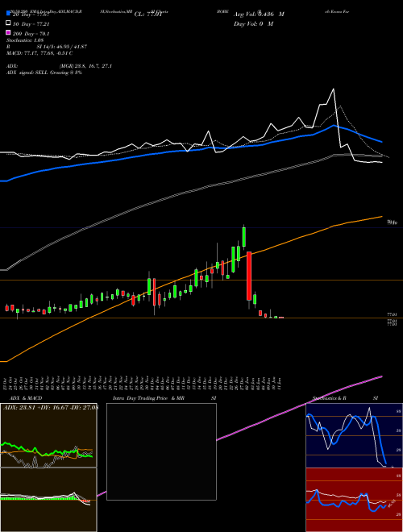This screenshot has height=532, width=403.
Task: Click the blue 20 Day legend swatch
Action: (x=8, y=14)
